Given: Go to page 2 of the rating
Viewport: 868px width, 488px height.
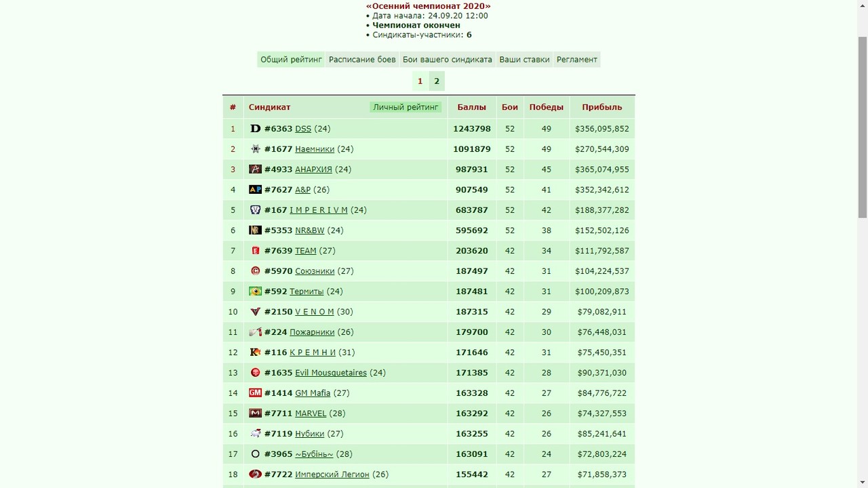Looking at the screenshot, I should [437, 81].
